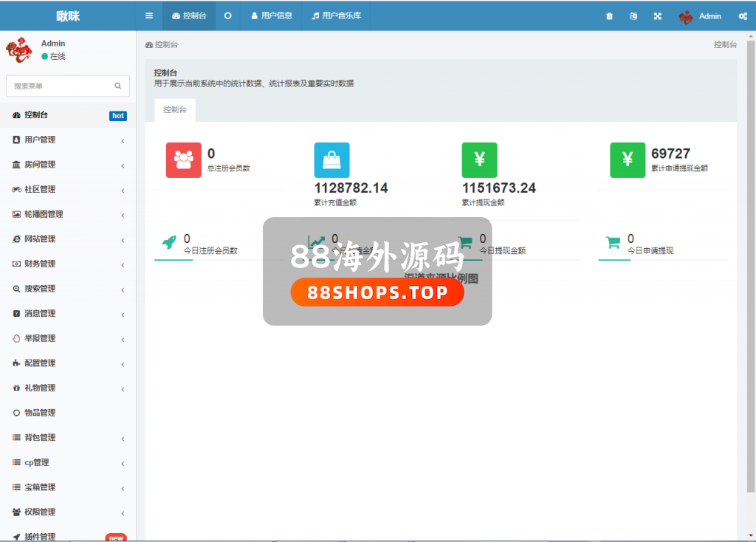Click the 搜索菜单 search input field

point(59,86)
